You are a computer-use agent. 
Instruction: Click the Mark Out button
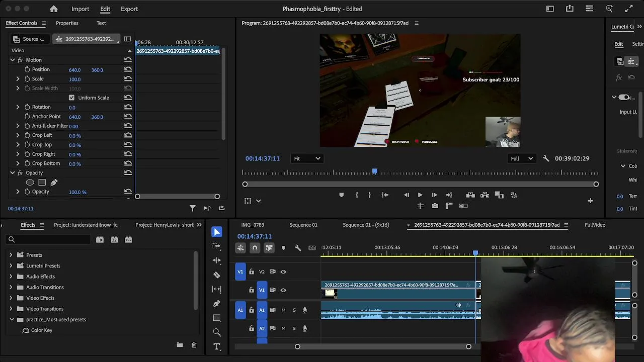tap(369, 195)
